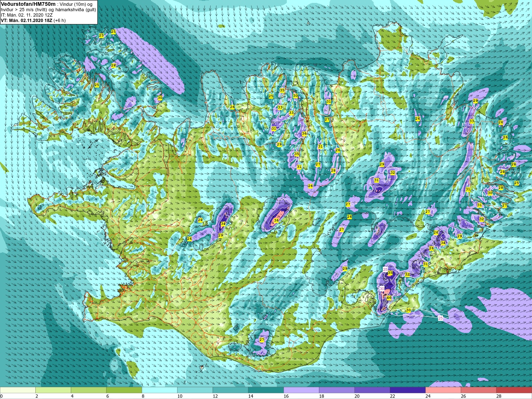This screenshot has width=532, height=399.
Task: Click legend scale label '8'
Action: click(x=143, y=396)
